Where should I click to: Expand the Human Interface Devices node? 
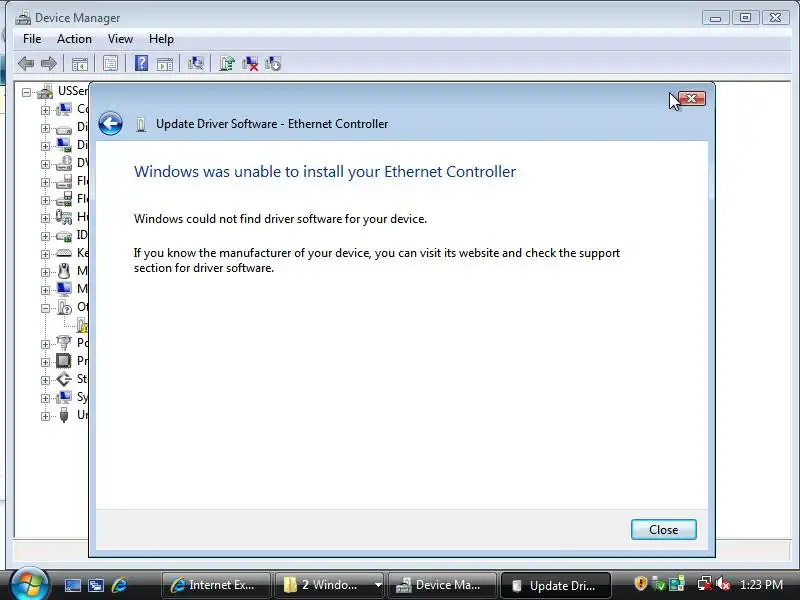(45, 218)
